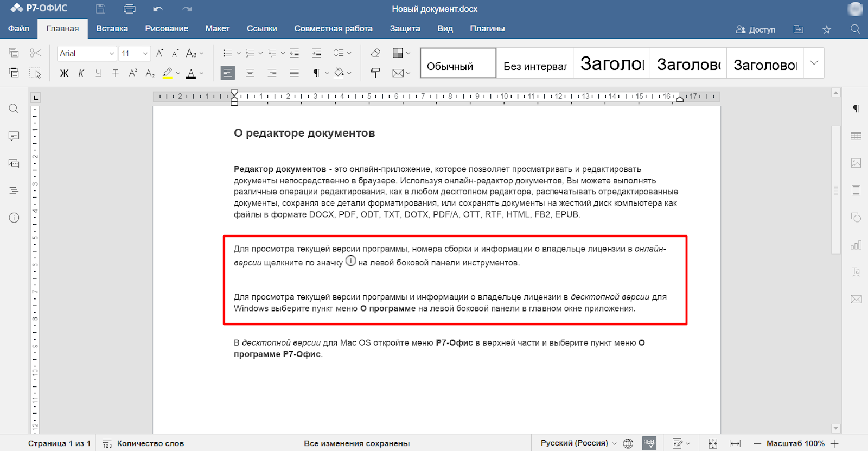Decrease font size

click(175, 53)
